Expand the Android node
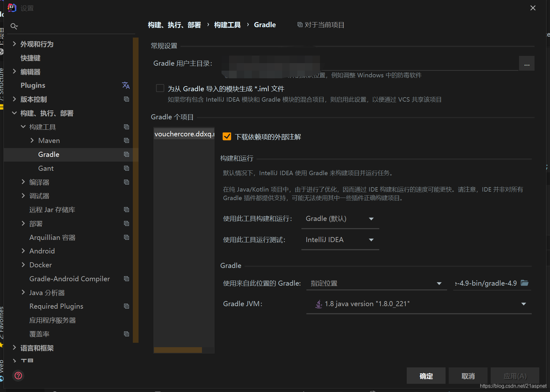 click(x=23, y=251)
